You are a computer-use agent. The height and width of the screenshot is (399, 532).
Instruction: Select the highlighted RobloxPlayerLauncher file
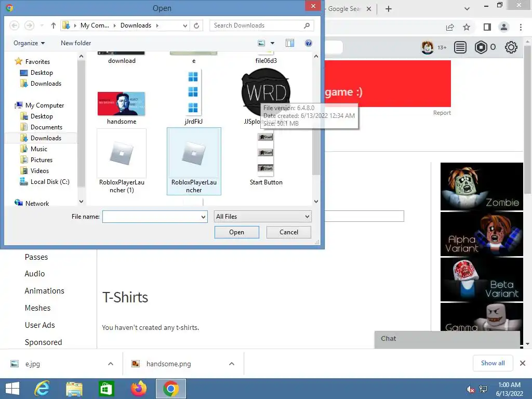click(194, 161)
